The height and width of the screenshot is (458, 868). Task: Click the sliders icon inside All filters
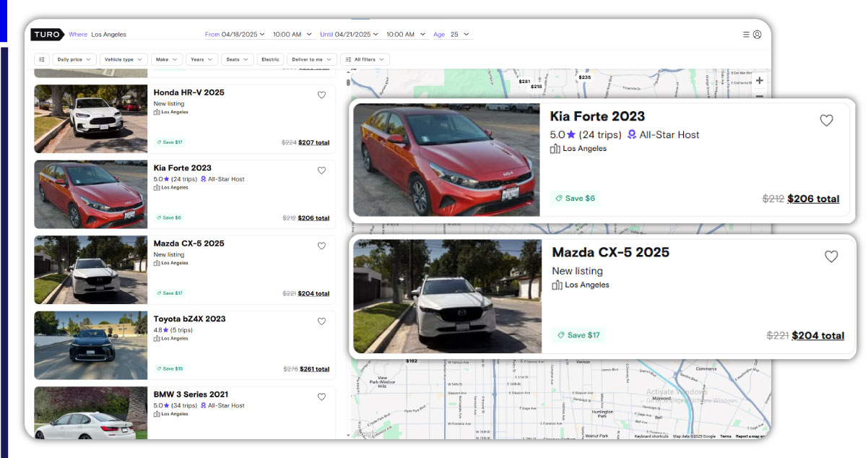(x=347, y=59)
